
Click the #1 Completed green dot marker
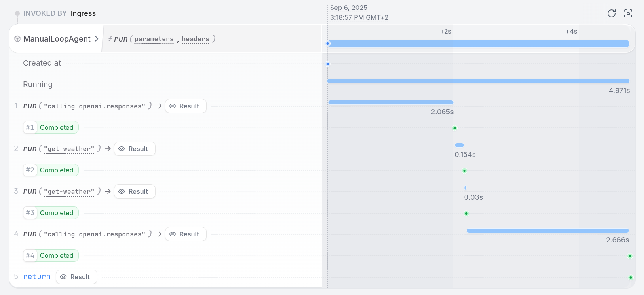(454, 128)
